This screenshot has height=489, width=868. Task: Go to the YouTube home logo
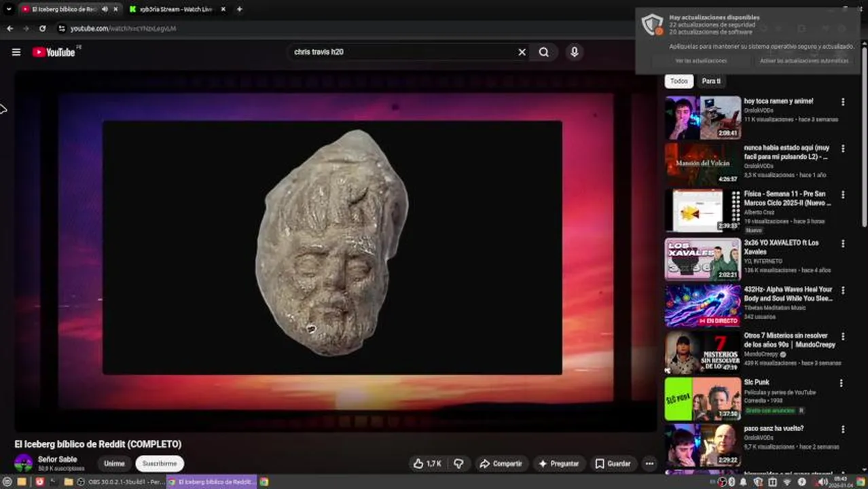[x=54, y=52]
